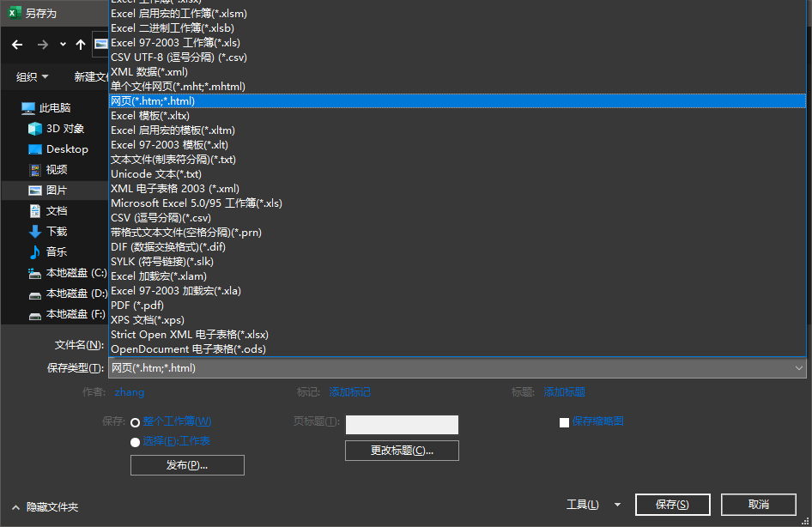The width and height of the screenshot is (812, 527).
Task: Click the 下载 arrow icon
Action: pyautogui.click(x=34, y=232)
